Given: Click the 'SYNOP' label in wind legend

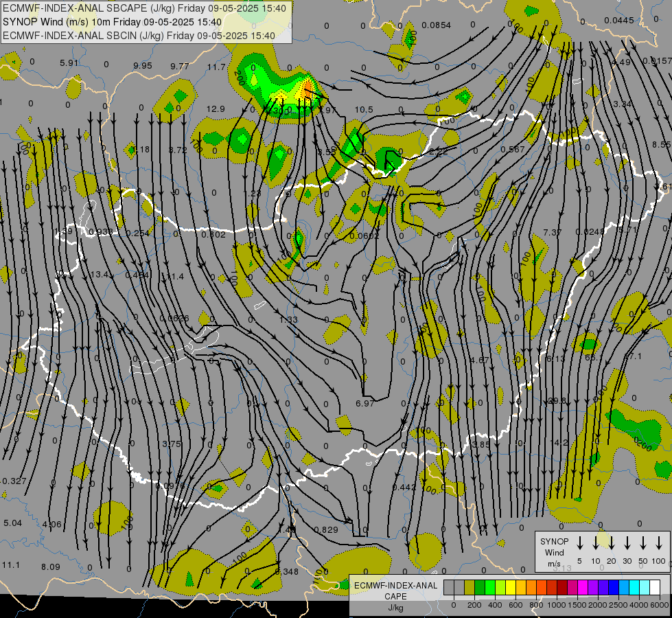Looking at the screenshot, I should click(554, 541).
